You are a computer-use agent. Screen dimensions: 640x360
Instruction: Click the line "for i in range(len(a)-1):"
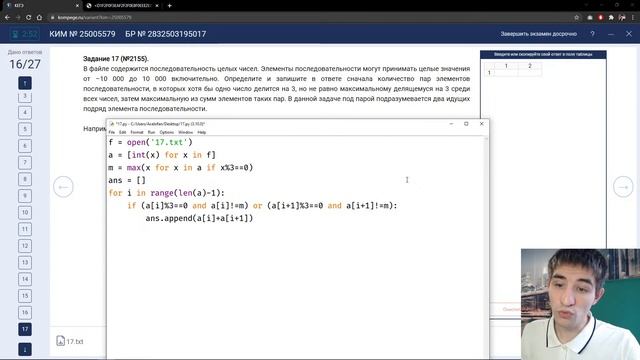click(x=167, y=193)
